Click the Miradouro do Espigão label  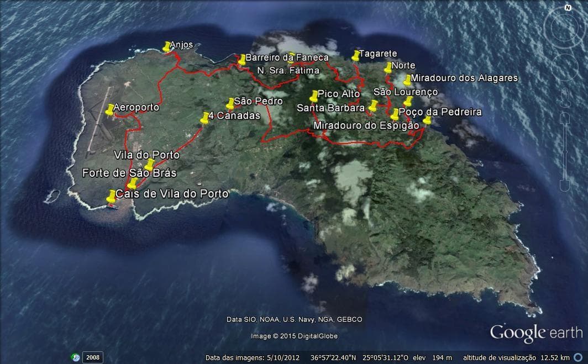366,125
